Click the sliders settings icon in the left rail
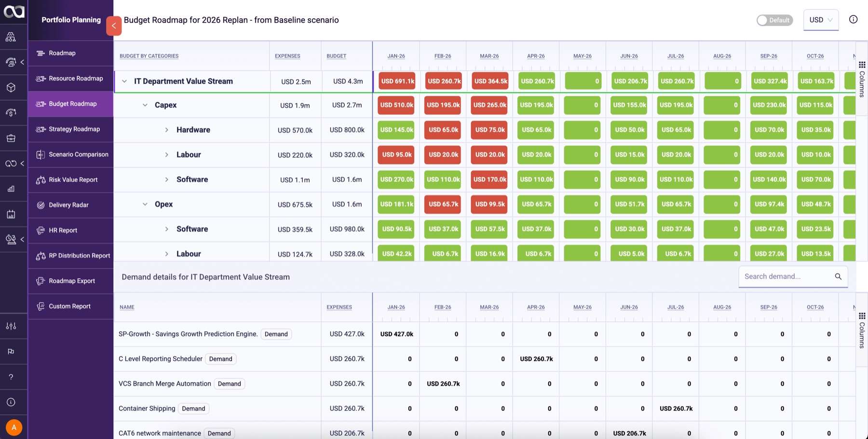This screenshot has width=868, height=439. (x=11, y=326)
